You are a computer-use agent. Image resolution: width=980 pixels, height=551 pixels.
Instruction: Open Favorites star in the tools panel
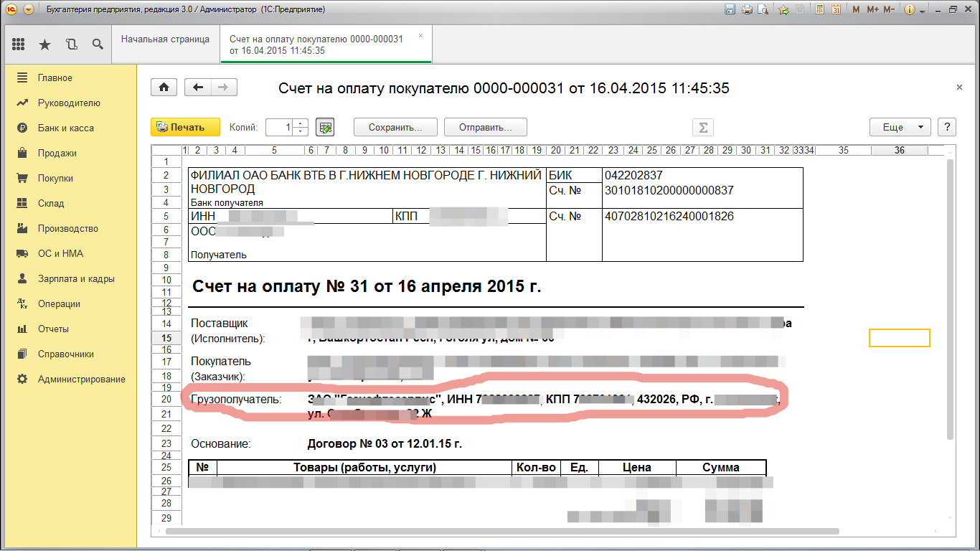click(x=44, y=44)
